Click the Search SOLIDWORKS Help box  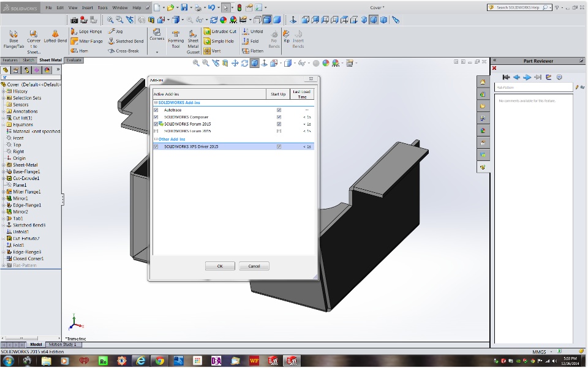point(519,7)
